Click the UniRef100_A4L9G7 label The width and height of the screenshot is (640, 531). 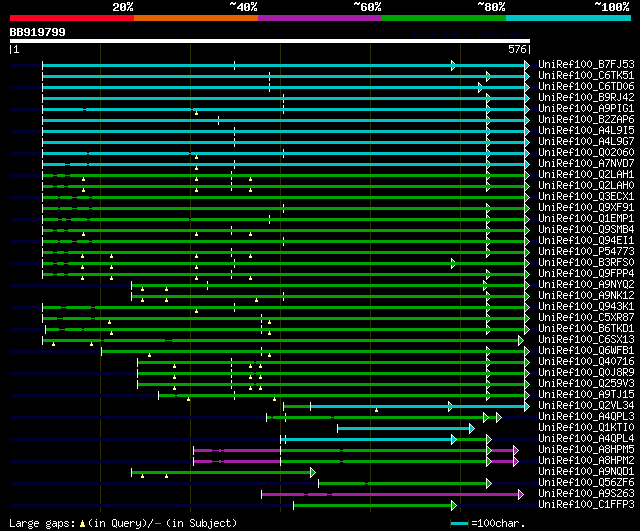(586, 142)
